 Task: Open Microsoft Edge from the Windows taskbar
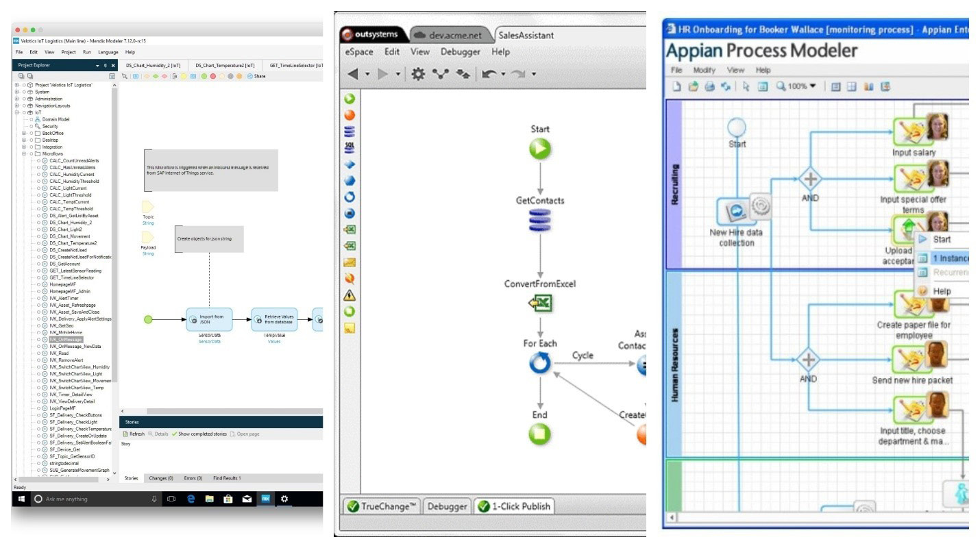(191, 499)
